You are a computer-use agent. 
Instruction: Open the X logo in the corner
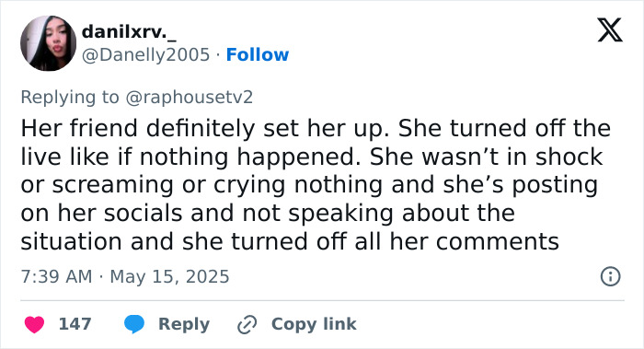pos(610,29)
